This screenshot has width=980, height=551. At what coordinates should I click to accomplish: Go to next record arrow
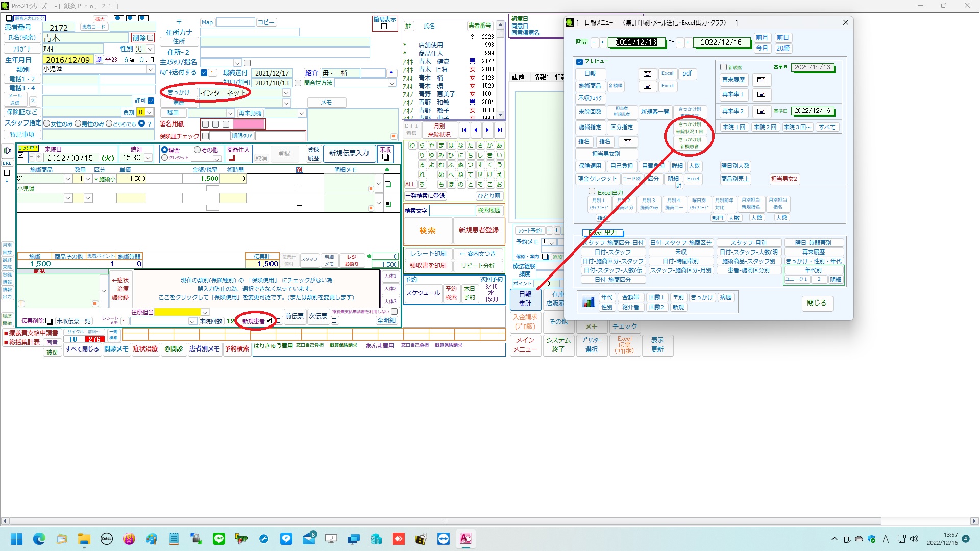click(488, 130)
